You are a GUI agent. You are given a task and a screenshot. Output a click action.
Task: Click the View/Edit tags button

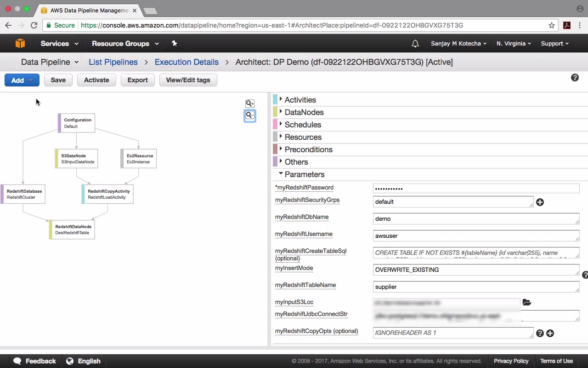[188, 80]
